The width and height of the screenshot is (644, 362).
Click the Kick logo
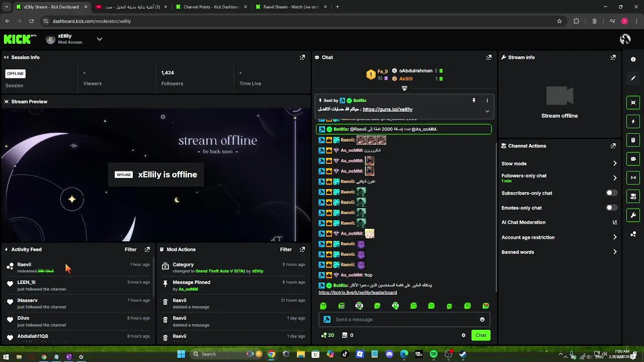click(x=20, y=39)
